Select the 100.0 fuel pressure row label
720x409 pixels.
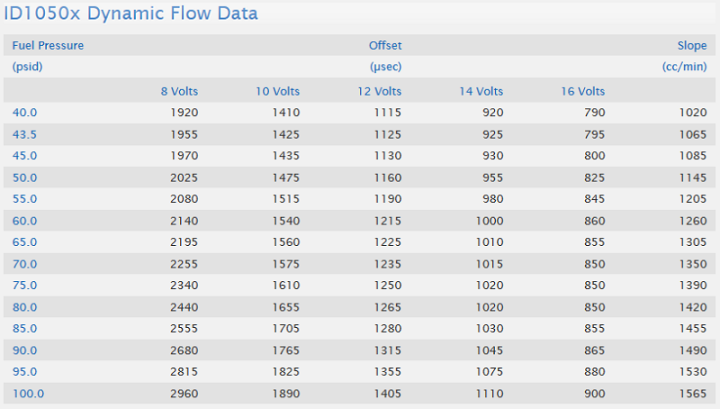pos(28,393)
